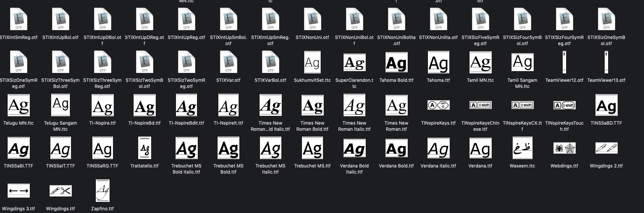The height and width of the screenshot is (213, 644).
Task: Click the Trattatello.ttf font icon
Action: 144,148
